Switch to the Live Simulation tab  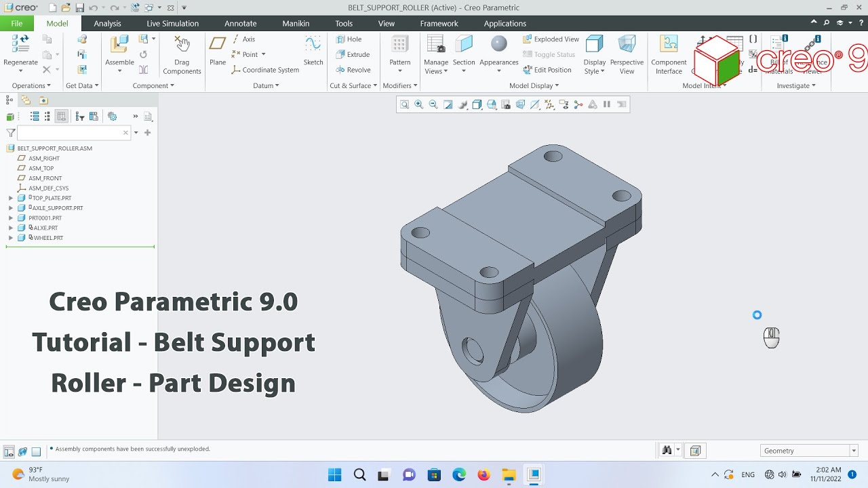[172, 24]
